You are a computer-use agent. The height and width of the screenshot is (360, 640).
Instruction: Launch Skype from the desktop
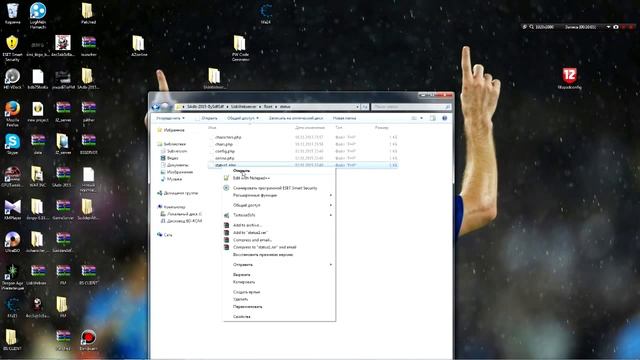[x=12, y=144]
